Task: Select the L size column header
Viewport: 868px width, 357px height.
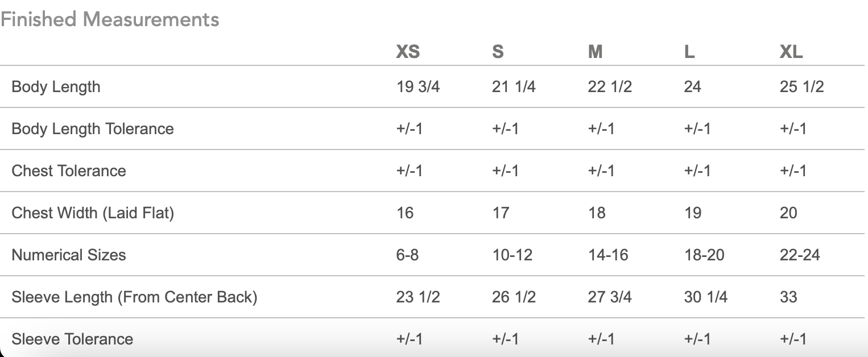Action: click(x=689, y=52)
